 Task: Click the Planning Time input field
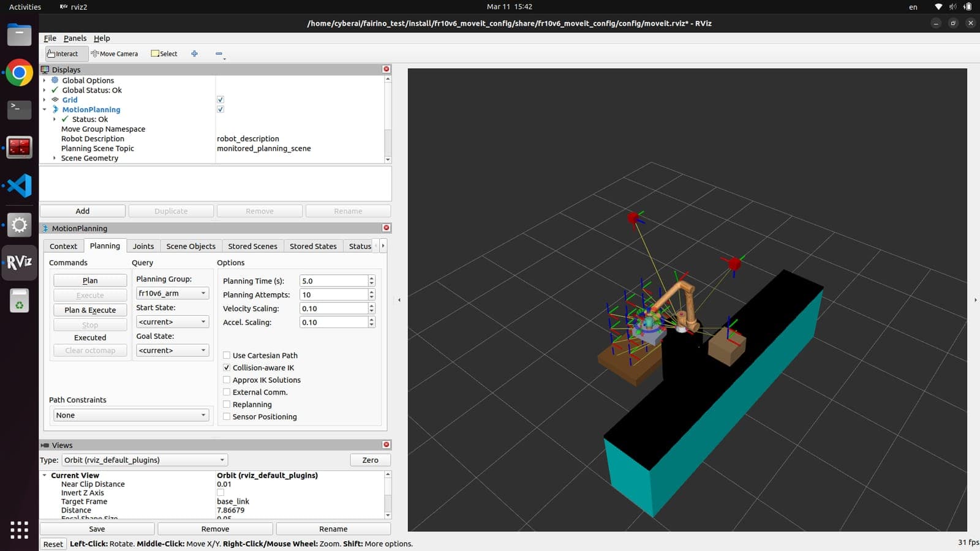point(333,281)
